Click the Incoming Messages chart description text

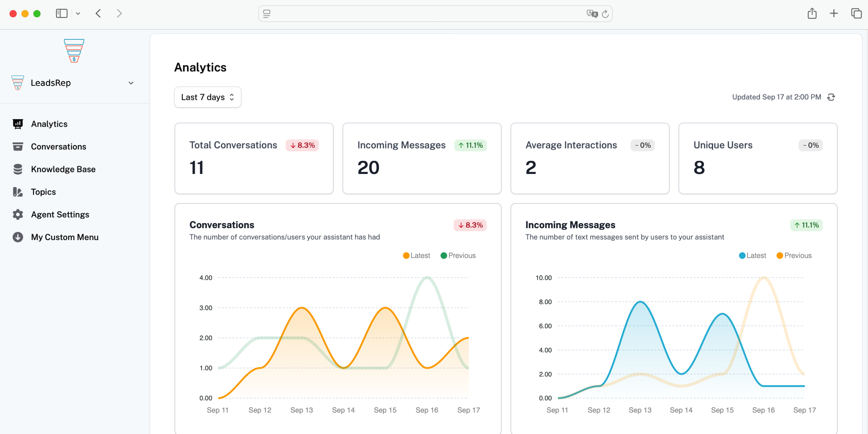625,237
